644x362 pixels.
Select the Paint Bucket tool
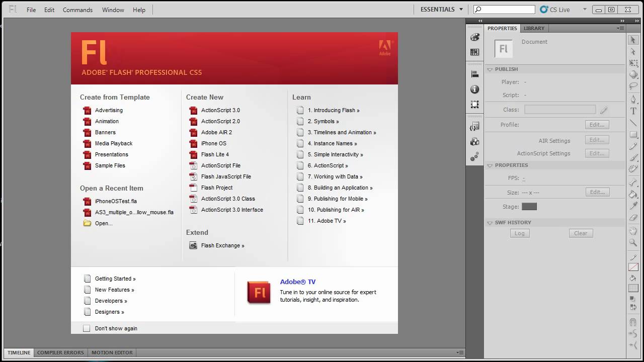coord(633,194)
